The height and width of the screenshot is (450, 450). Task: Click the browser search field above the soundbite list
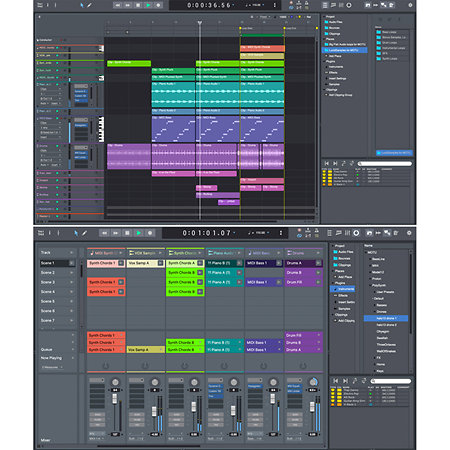[x=385, y=164]
